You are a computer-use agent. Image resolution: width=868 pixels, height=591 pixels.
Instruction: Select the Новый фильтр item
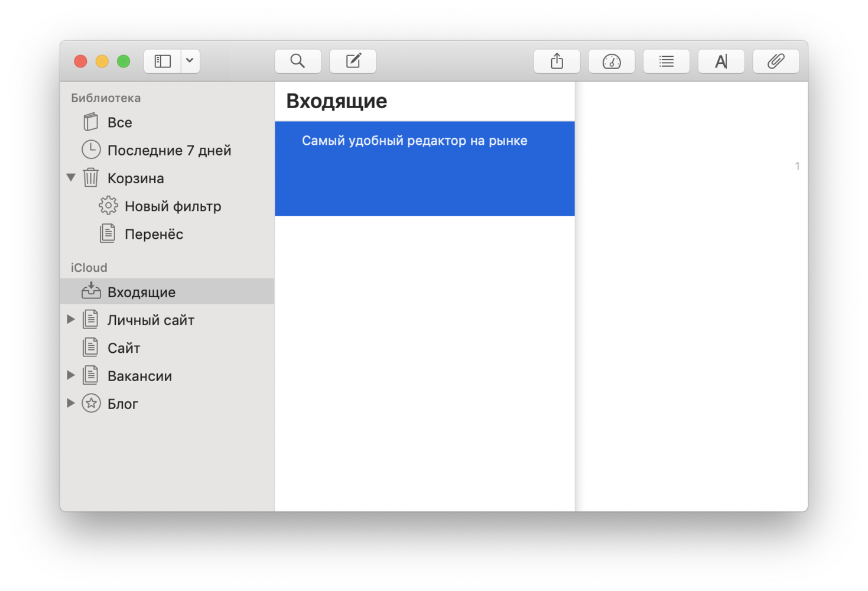coord(173,206)
